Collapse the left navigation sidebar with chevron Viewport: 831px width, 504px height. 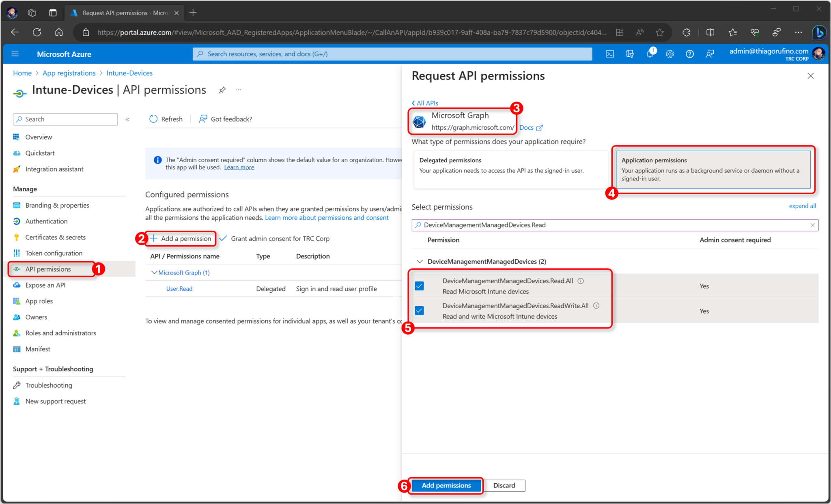coord(127,119)
